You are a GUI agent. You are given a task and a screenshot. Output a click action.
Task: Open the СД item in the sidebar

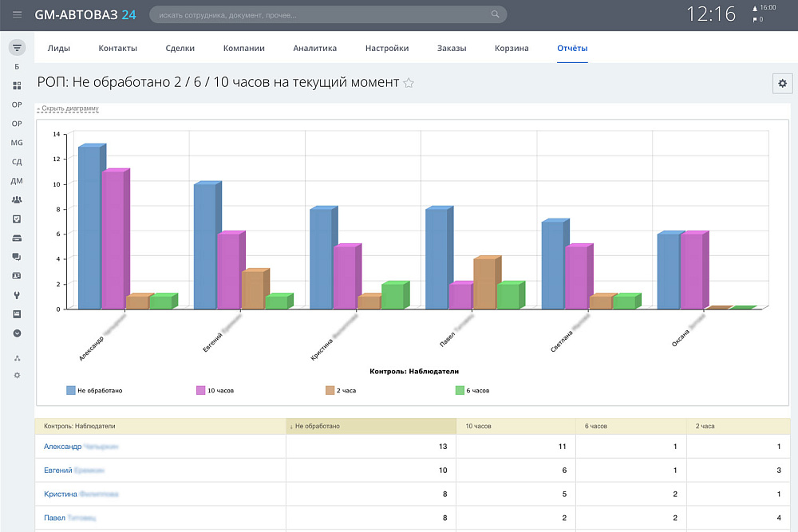[x=17, y=162]
